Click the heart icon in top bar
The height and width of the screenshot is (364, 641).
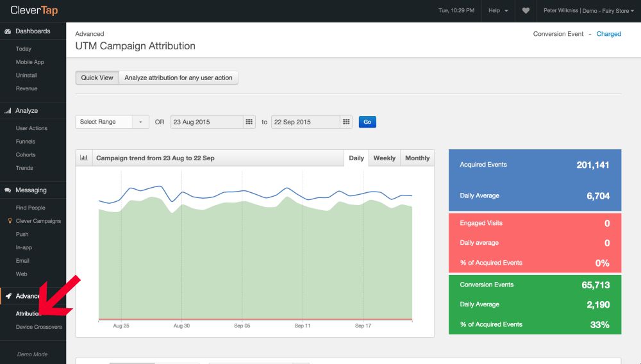click(526, 11)
